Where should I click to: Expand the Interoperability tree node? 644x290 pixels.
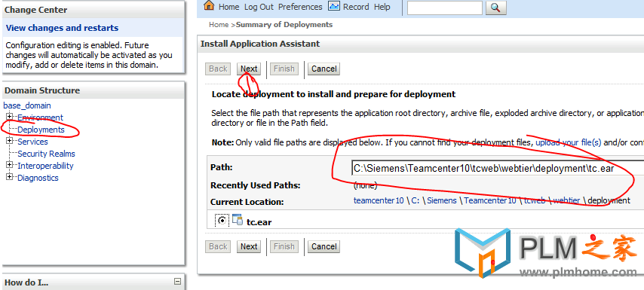click(10, 165)
